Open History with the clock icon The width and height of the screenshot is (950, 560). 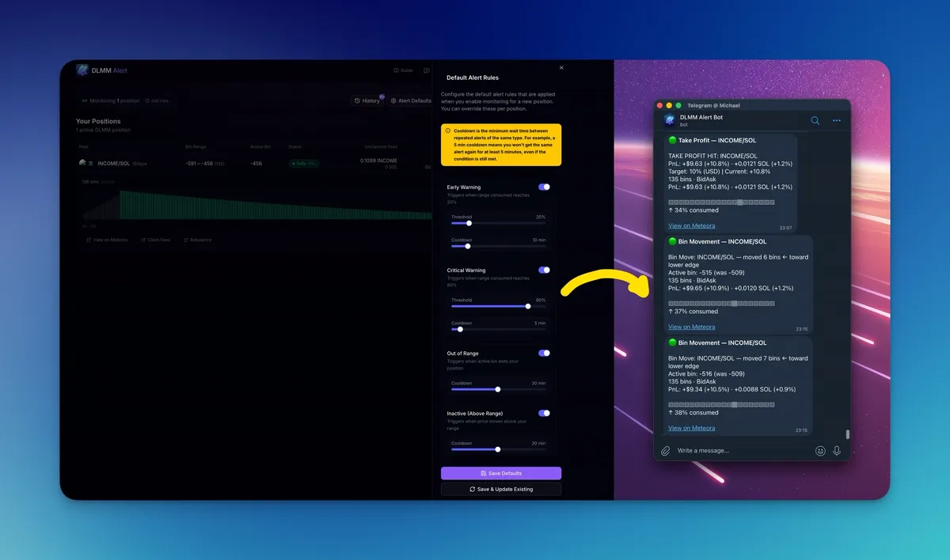(x=367, y=100)
